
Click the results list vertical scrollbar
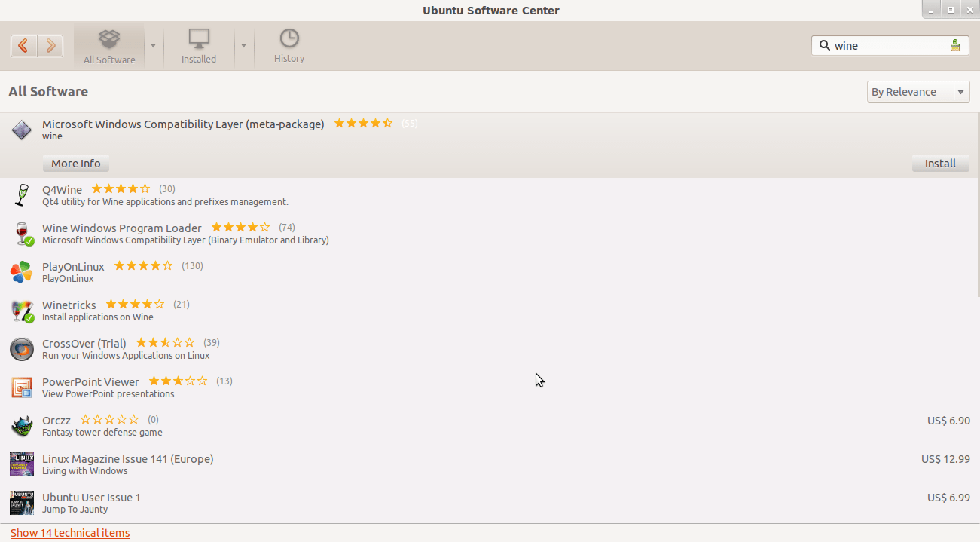(977, 205)
